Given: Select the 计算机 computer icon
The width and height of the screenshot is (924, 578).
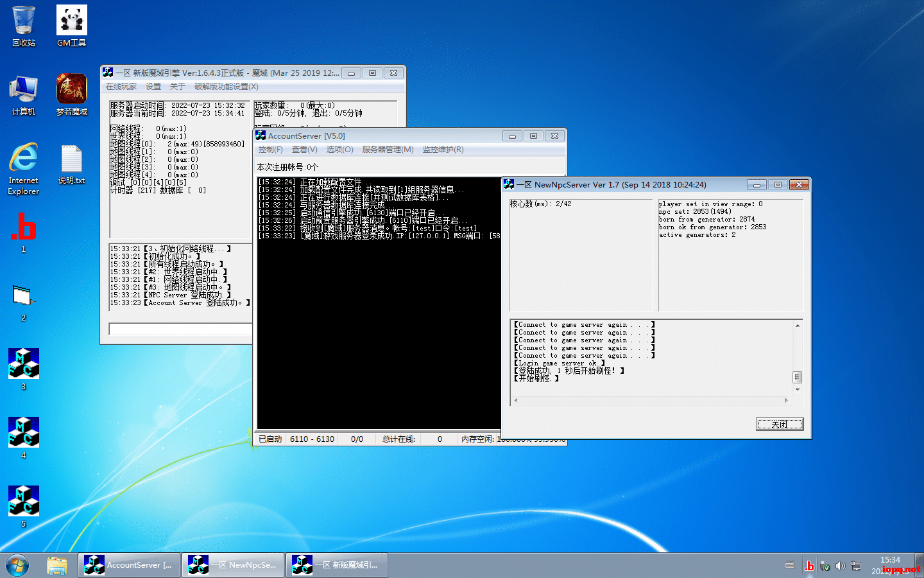Looking at the screenshot, I should (24, 90).
